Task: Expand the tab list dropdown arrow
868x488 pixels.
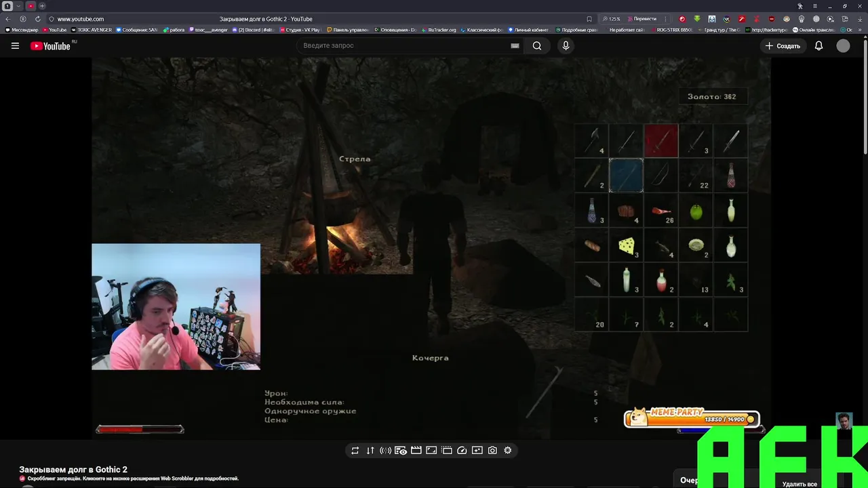Action: click(x=18, y=6)
